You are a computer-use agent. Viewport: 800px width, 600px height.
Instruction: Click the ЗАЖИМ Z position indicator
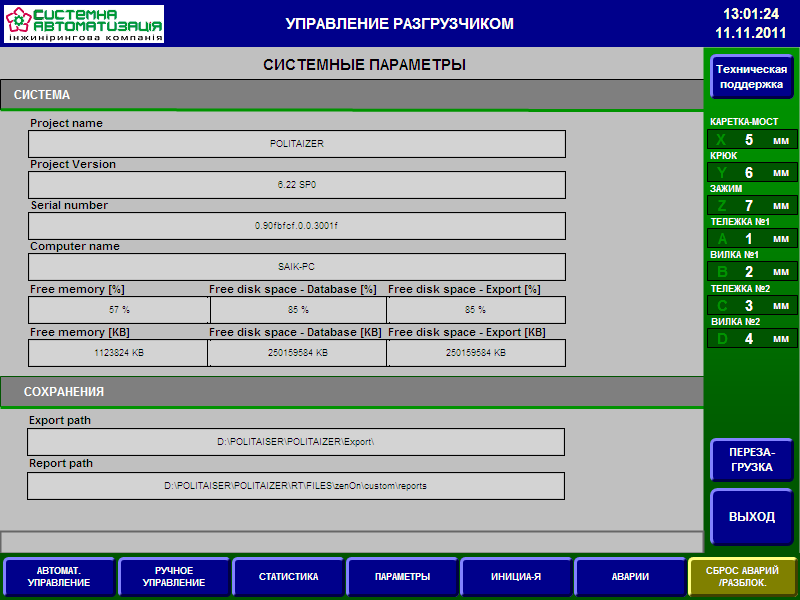tap(752, 206)
